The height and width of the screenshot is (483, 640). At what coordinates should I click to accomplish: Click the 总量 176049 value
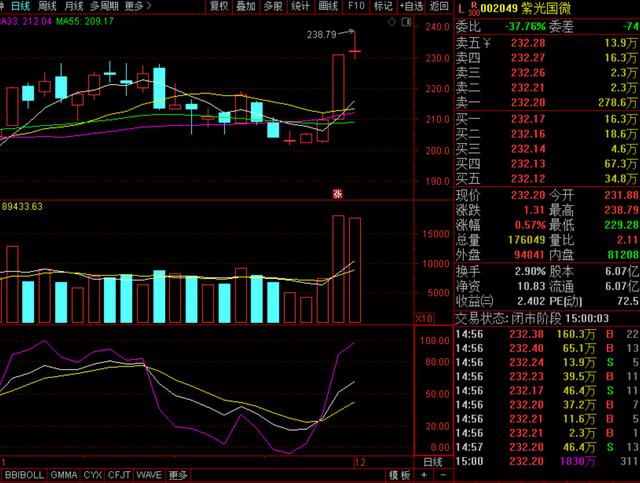[x=527, y=240]
